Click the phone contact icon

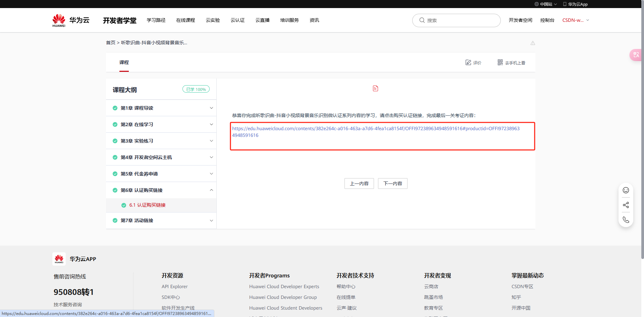coord(626,220)
